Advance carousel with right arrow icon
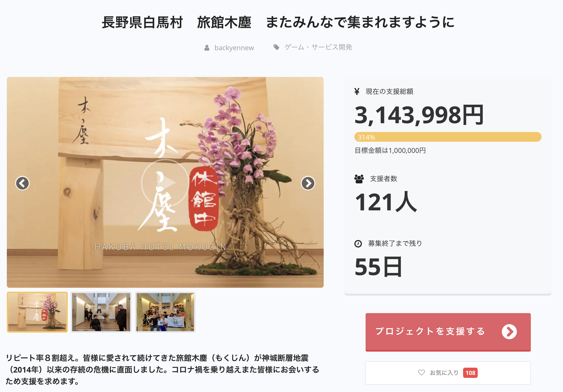The height and width of the screenshot is (392, 563). point(308,183)
